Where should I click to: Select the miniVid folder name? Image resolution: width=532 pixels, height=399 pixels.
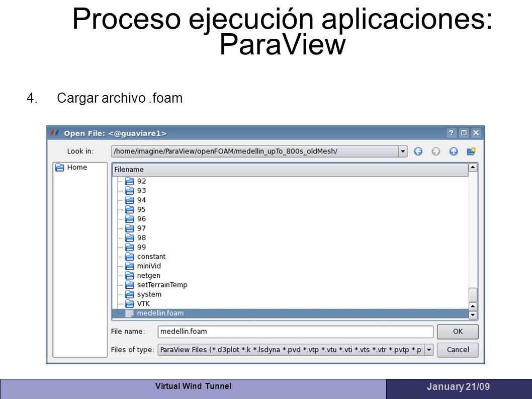(x=149, y=266)
